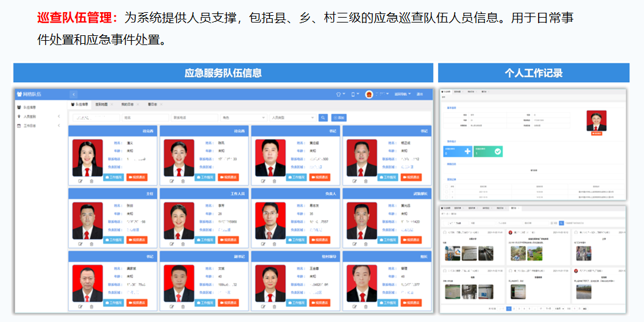This screenshot has height=322, width=644.
Task: Click the 负责人 card portrait photo
Action: pyautogui.click(x=271, y=221)
